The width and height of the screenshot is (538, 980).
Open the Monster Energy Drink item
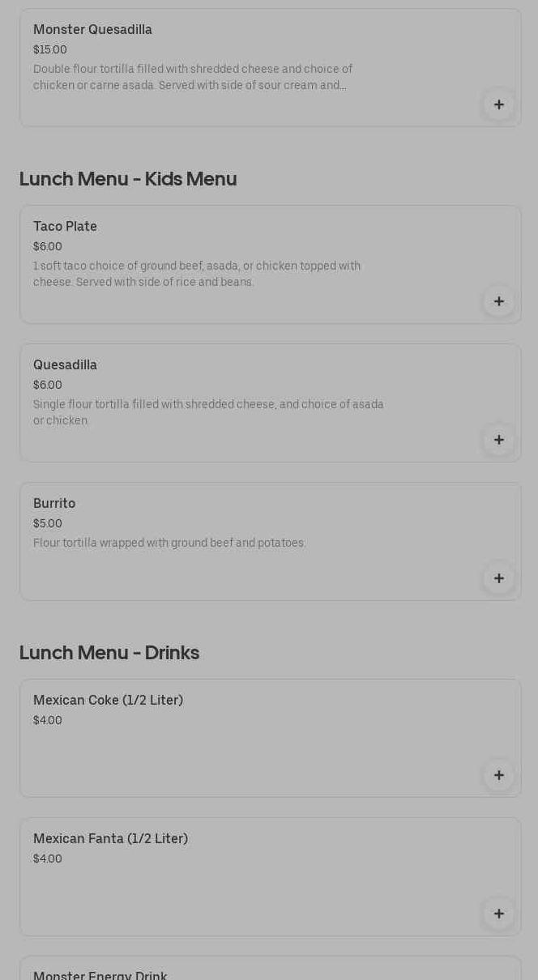[100, 974]
